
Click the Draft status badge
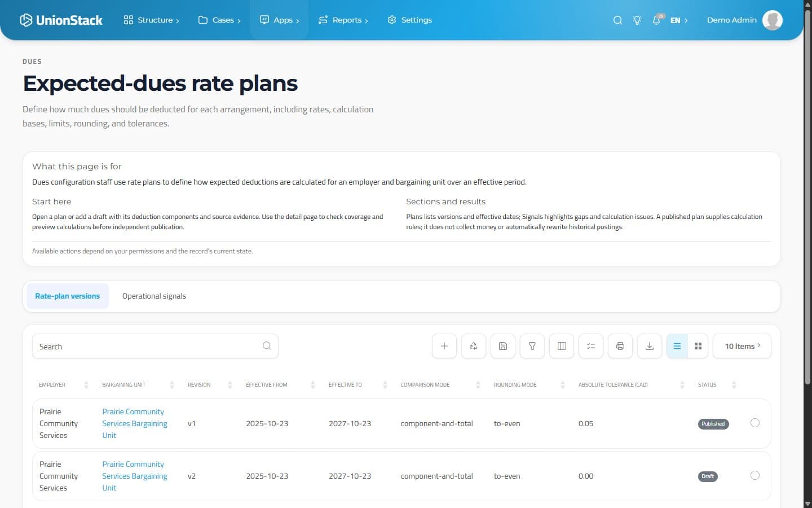point(708,476)
